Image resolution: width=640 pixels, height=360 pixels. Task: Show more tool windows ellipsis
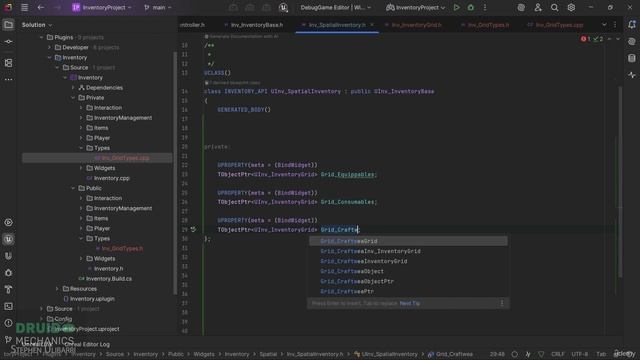point(8,80)
